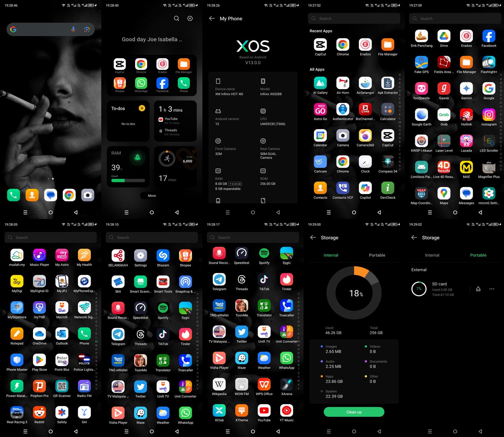
Task: Launch the Music Player app
Action: click(39, 255)
